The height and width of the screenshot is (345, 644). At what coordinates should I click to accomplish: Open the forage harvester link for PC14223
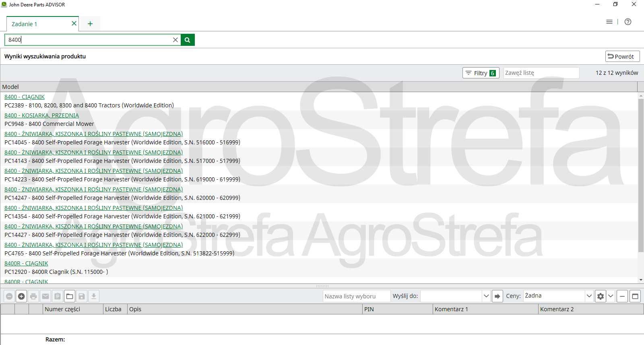coord(93,171)
